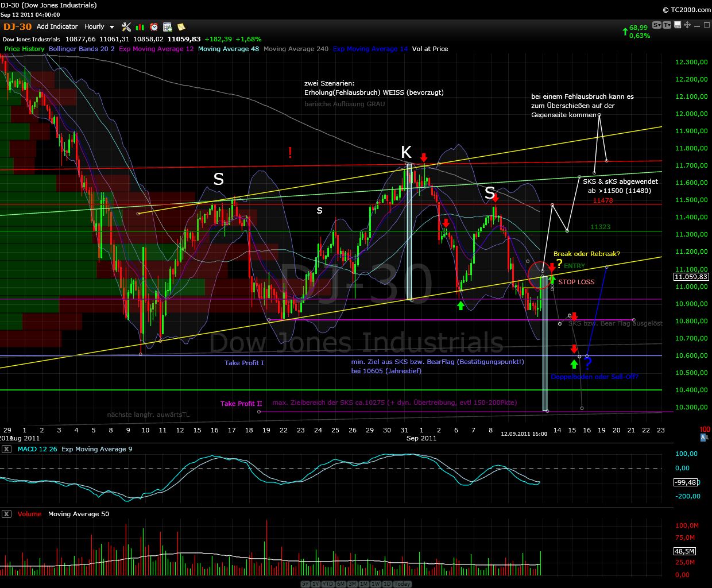Screen dimensions: 712x588
Task: Click the green 'ENTRY' annotation
Action: pyautogui.click(x=574, y=266)
